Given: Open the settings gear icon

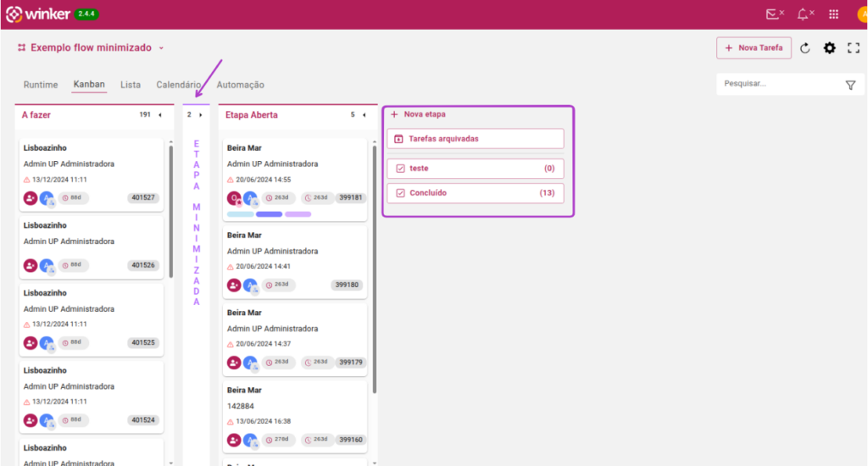Looking at the screenshot, I should click(x=829, y=48).
